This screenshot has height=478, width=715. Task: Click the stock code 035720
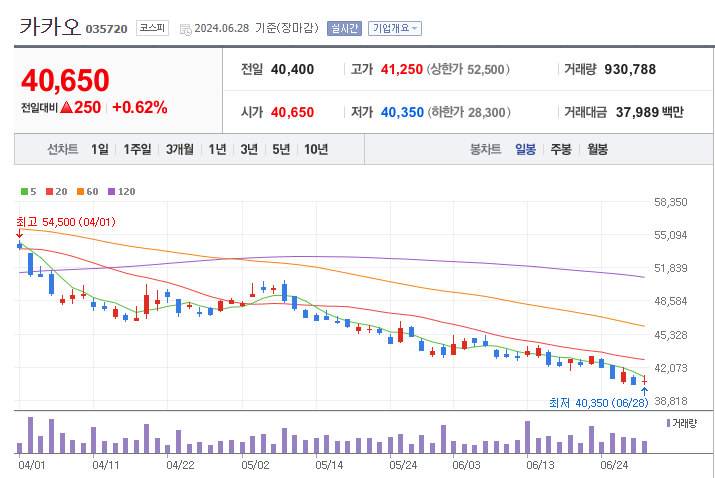tap(107, 29)
